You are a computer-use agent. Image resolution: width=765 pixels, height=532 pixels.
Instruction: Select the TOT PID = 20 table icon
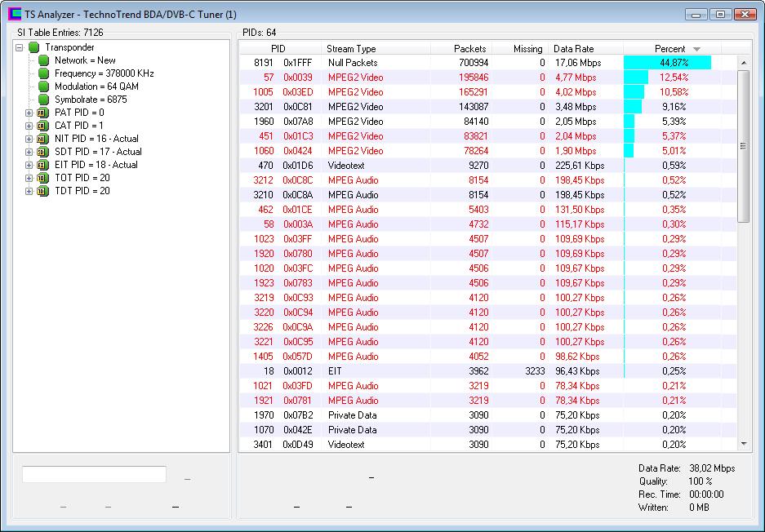[x=43, y=178]
